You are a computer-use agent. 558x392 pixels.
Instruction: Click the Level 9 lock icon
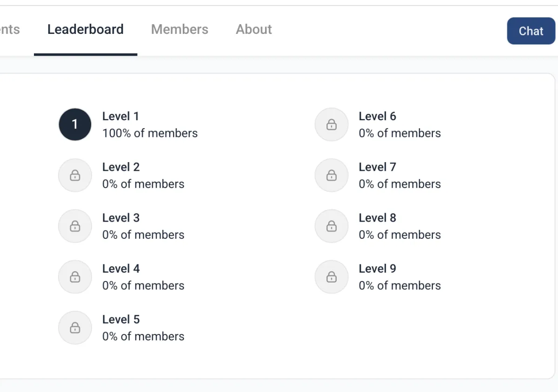pos(332,277)
